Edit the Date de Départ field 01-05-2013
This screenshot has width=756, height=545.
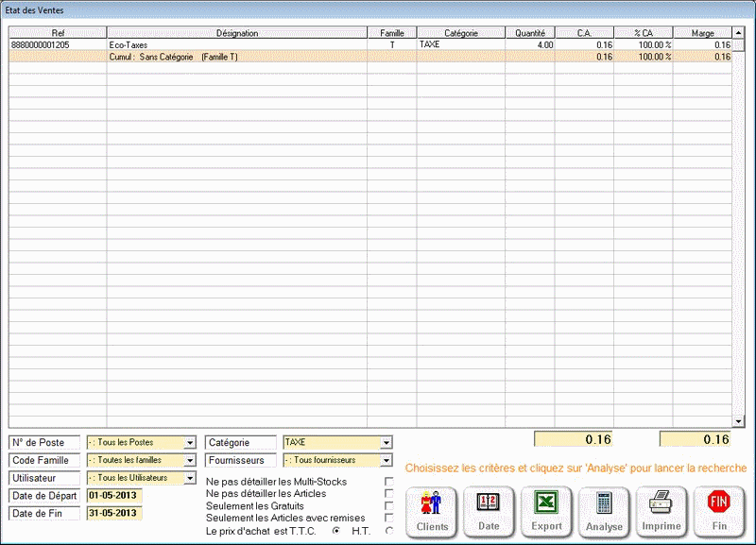click(114, 495)
